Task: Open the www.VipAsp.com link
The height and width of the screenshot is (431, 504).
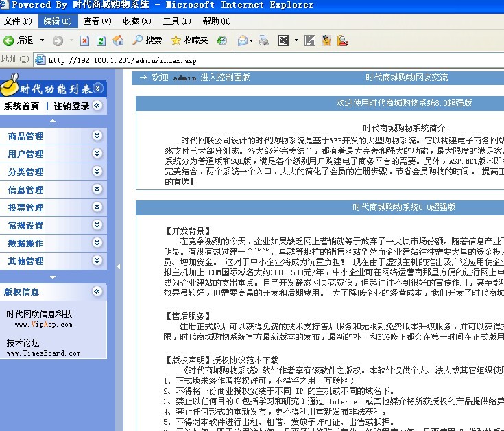Action: pyautogui.click(x=43, y=325)
